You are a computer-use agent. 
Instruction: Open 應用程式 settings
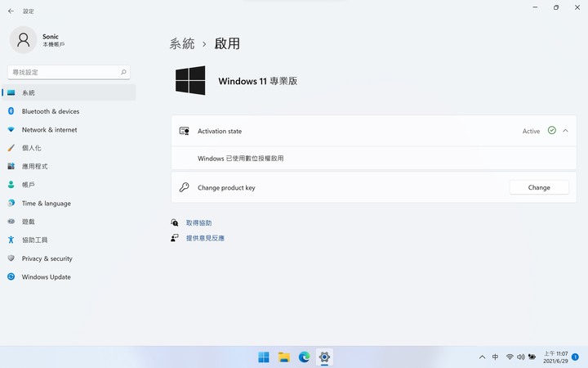pyautogui.click(x=69, y=166)
